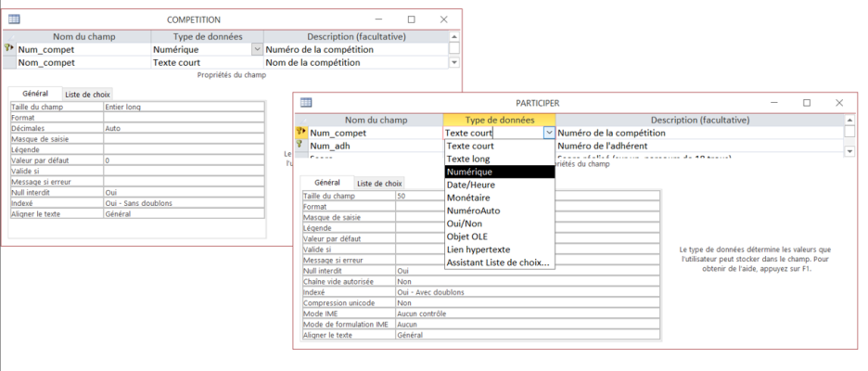This screenshot has width=868, height=371.
Task: Click Description (facultative) header in PARTICIPER
Action: tap(700, 120)
